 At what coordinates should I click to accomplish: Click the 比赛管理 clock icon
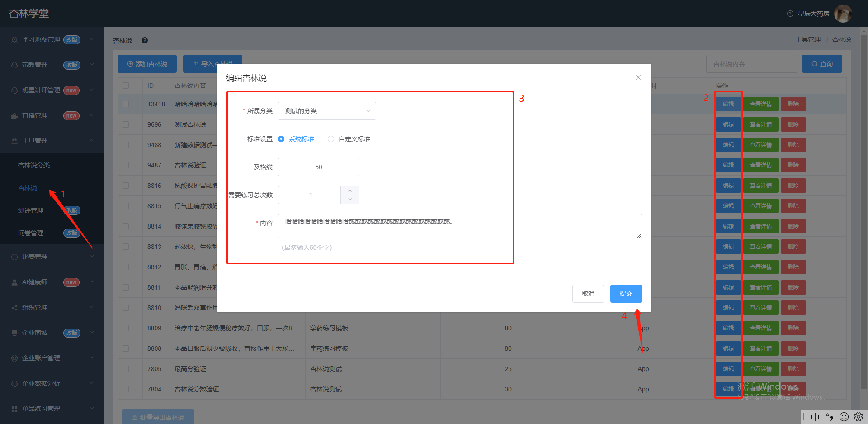click(x=14, y=257)
